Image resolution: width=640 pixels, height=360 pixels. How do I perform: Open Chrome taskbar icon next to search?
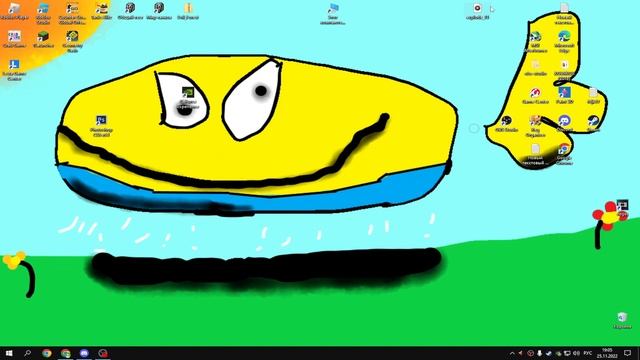pyautogui.click(x=47, y=353)
